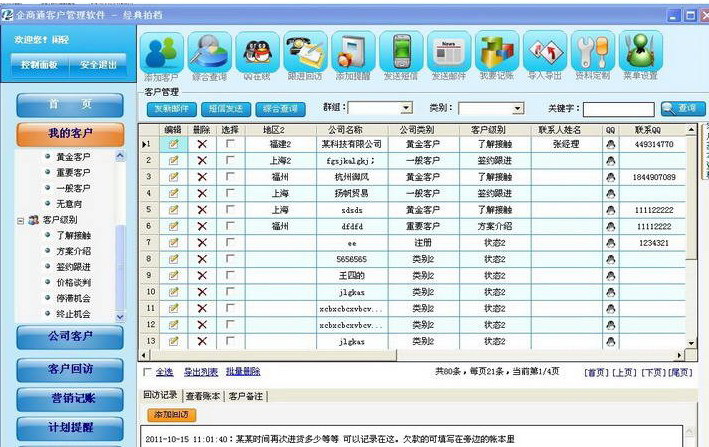Open the 导入导出 toolbar icon
The width and height of the screenshot is (709, 447).
click(545, 53)
